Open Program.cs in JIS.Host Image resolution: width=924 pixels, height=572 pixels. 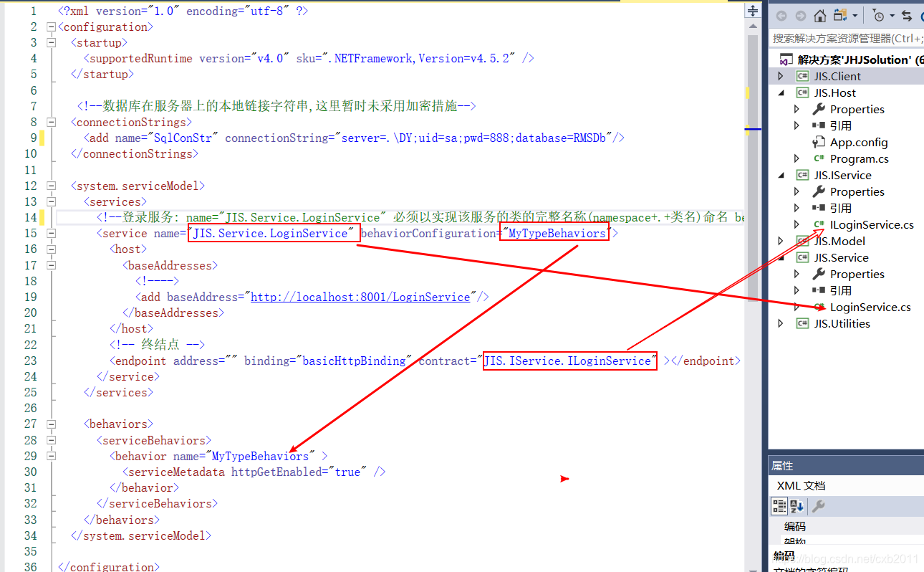859,158
